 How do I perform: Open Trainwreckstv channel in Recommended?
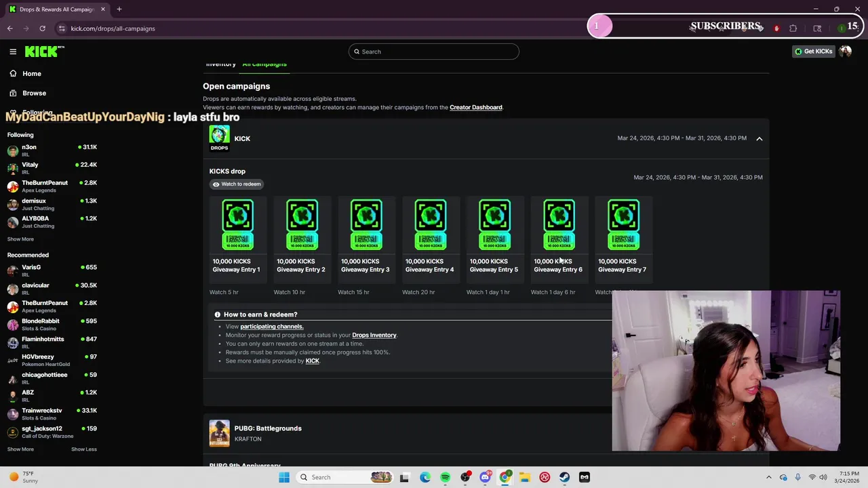click(52, 413)
